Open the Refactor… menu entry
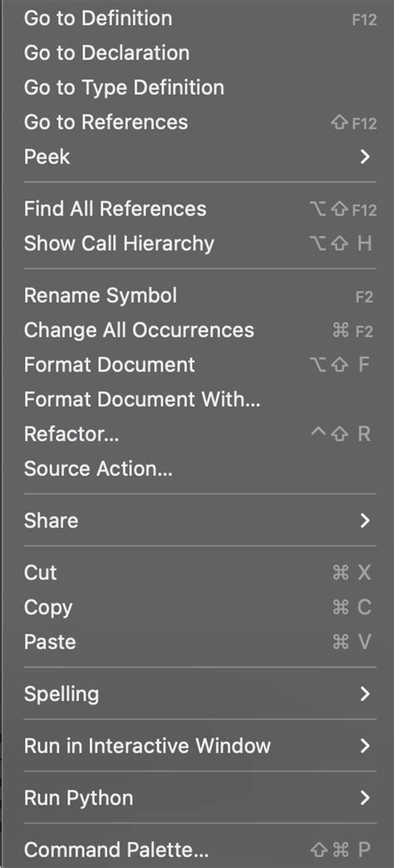Screen dimensions: 394x868 tap(200, 435)
